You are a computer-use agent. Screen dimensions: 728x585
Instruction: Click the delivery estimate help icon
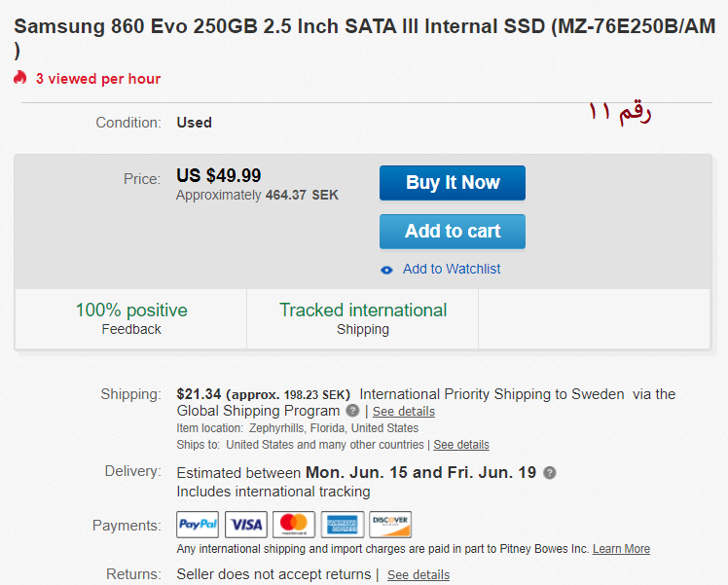550,473
